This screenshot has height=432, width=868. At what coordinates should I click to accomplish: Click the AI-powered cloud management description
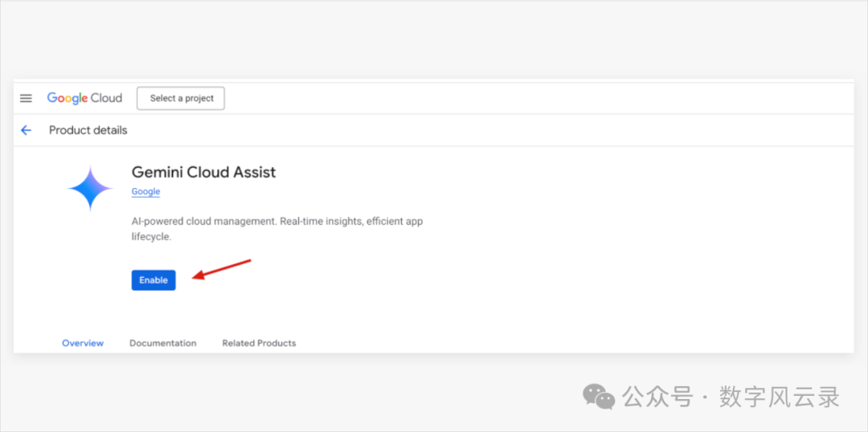277,229
